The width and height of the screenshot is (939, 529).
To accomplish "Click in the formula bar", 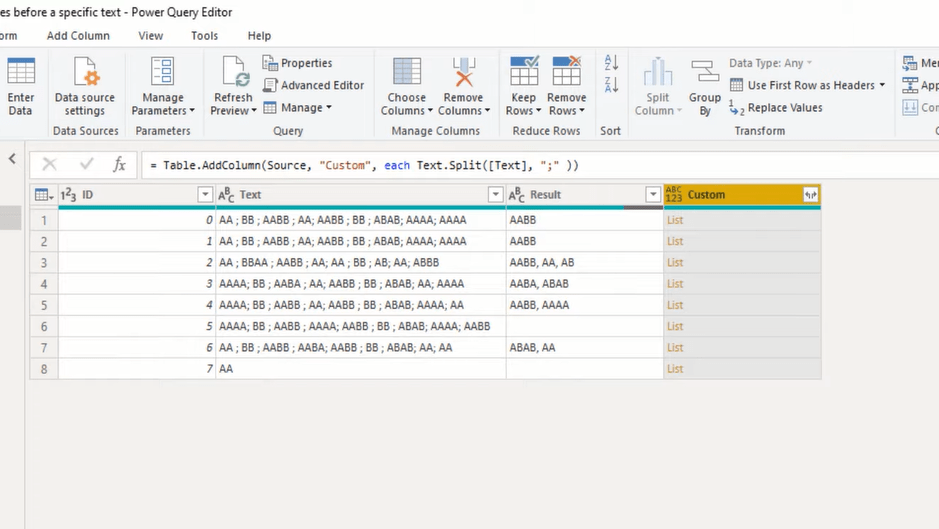I will click(x=539, y=165).
